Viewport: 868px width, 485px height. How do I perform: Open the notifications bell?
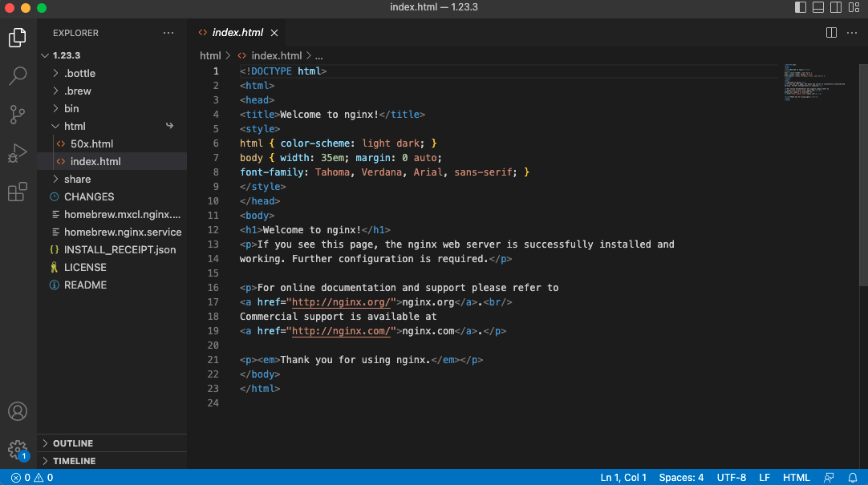point(853,478)
